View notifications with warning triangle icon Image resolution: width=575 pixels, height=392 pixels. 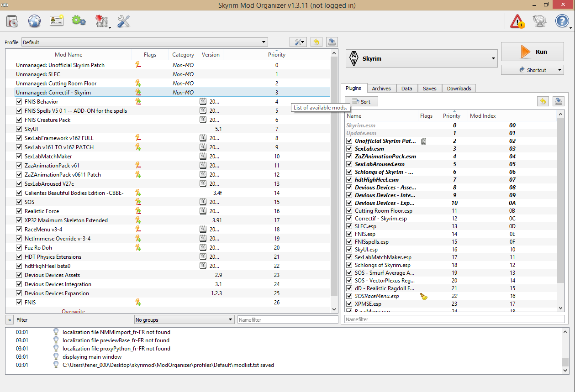point(517,21)
